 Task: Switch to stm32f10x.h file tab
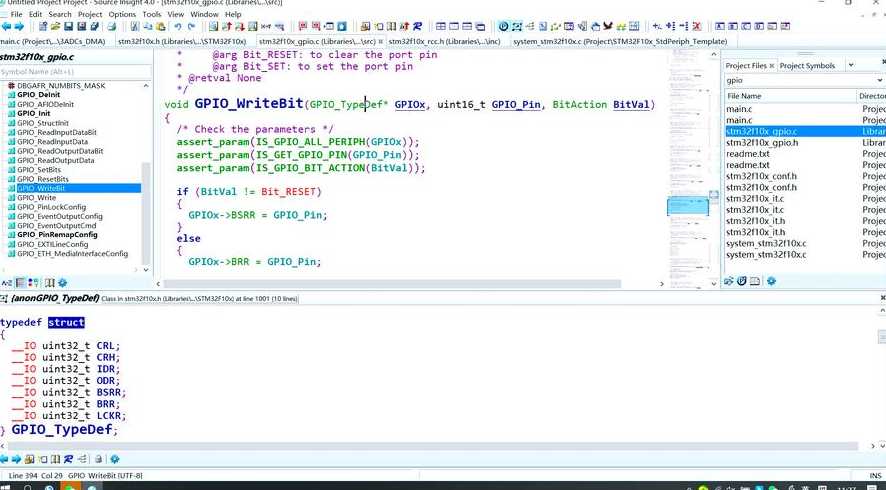coord(182,41)
